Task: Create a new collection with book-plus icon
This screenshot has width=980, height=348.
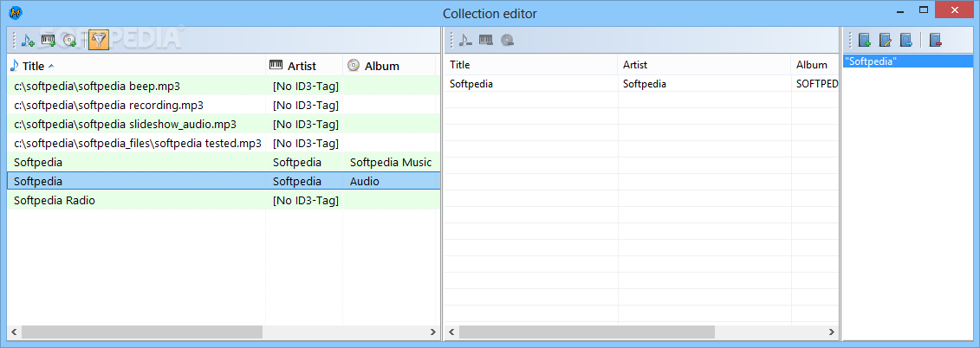Action: [865, 41]
